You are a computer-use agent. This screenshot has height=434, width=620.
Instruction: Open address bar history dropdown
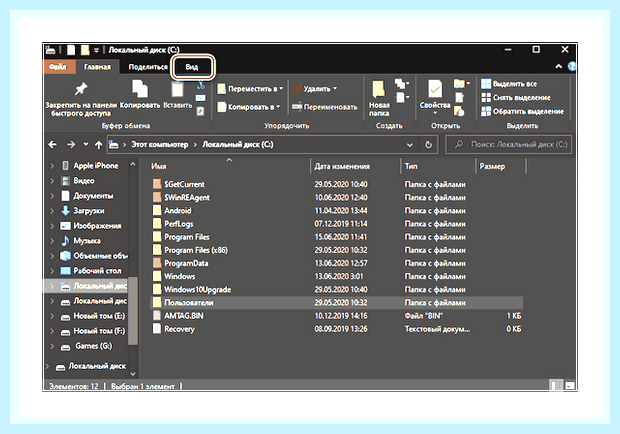point(410,145)
